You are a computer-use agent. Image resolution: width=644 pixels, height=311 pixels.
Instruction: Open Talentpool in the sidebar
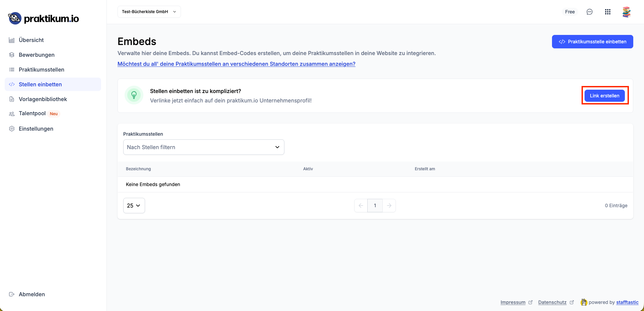point(53,114)
